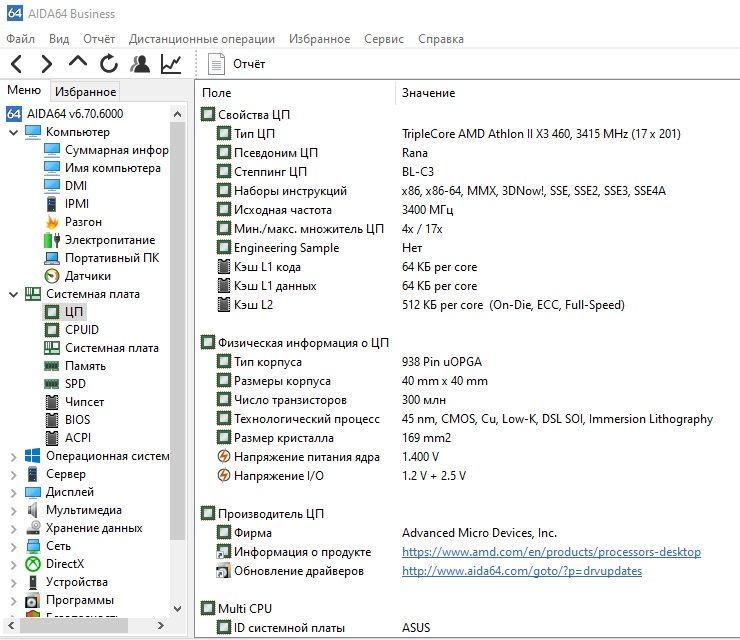Open the amd.com processors-desktop product link
Image resolution: width=740 pixels, height=640 pixels.
551,552
